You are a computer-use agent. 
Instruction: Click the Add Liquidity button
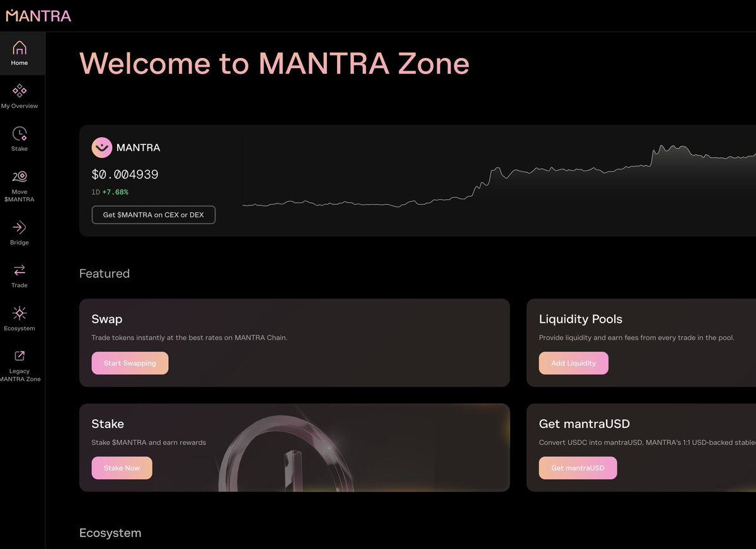tap(573, 363)
